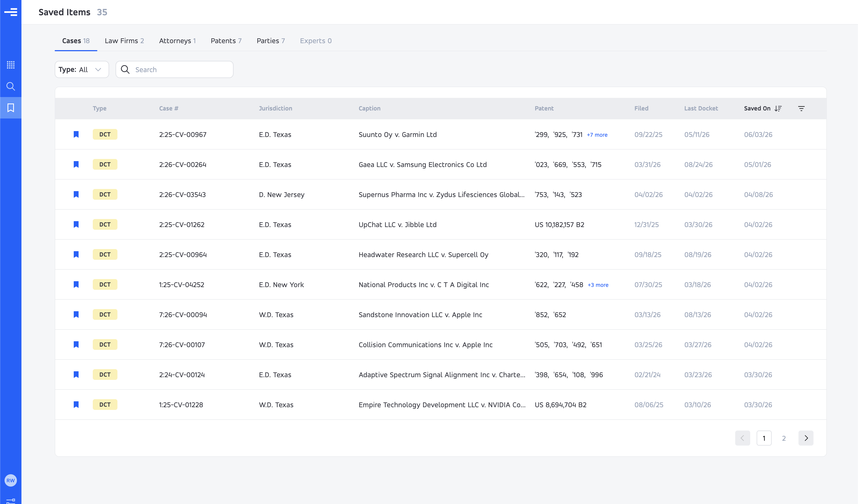This screenshot has width=858, height=504.
Task: Sort by the Filed column header
Action: (x=641, y=108)
